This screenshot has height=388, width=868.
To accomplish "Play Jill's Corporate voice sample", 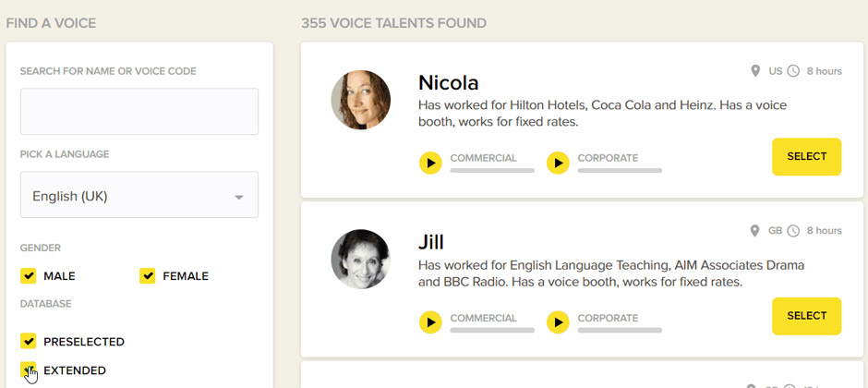I will (558, 322).
